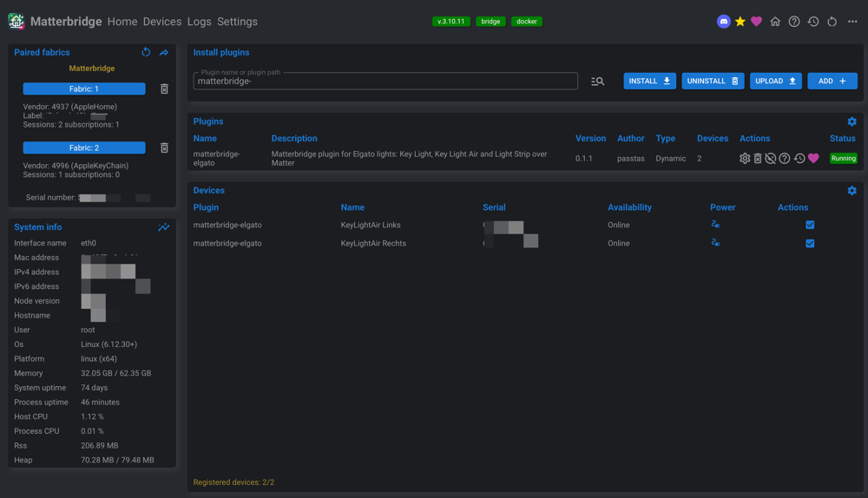Open the Settings menu page
The height and width of the screenshot is (498, 868).
tap(237, 22)
